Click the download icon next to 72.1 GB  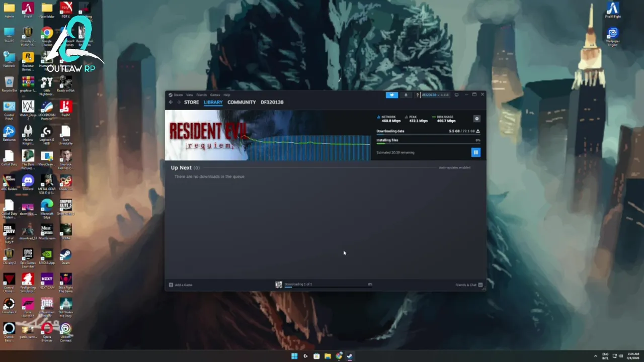[x=477, y=131]
